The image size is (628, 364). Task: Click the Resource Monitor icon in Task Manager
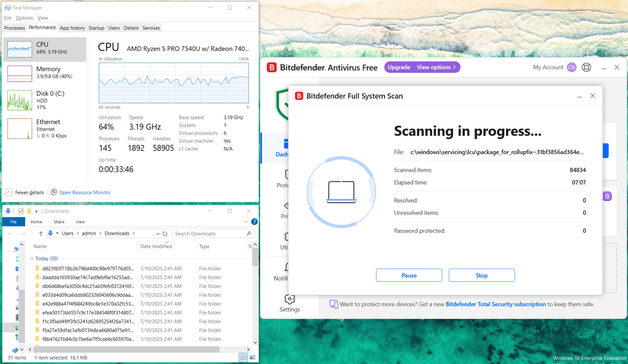pyautogui.click(x=54, y=192)
